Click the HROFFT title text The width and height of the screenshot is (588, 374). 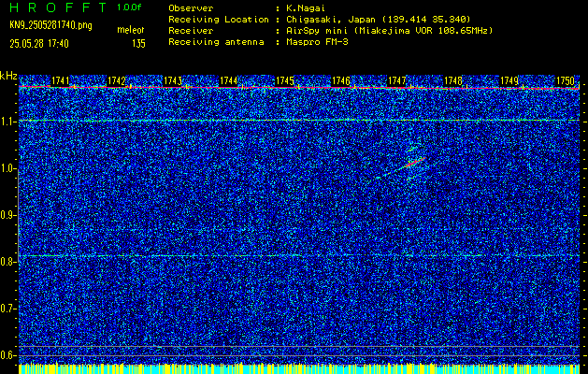[58, 7]
